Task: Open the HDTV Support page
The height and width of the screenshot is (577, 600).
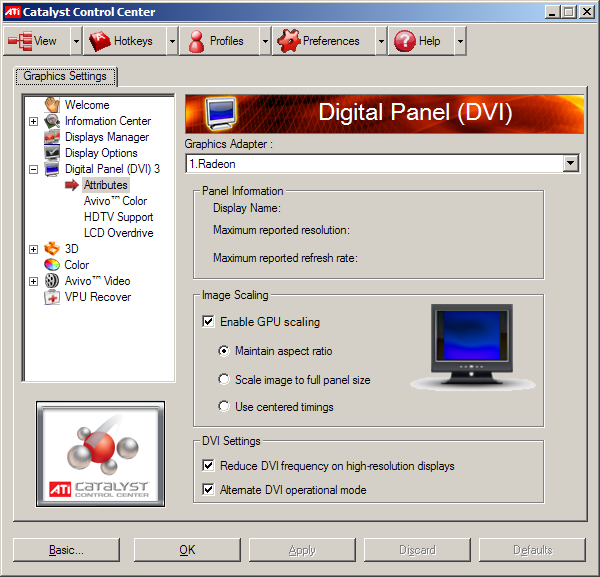Action: 118,217
